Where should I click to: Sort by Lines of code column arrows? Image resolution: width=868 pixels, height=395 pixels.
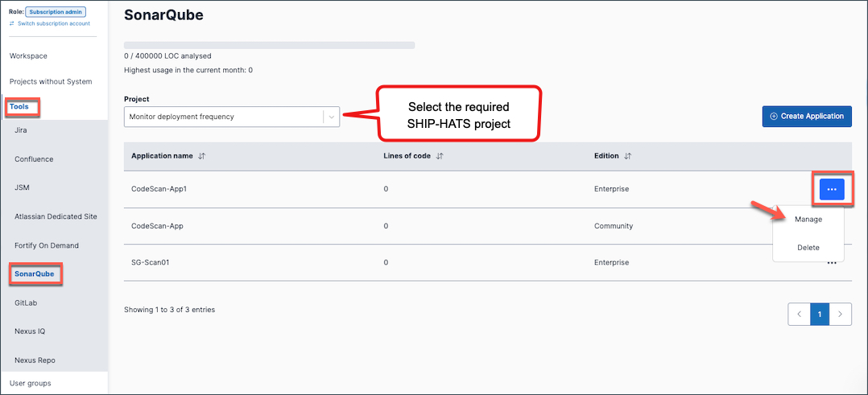440,156
